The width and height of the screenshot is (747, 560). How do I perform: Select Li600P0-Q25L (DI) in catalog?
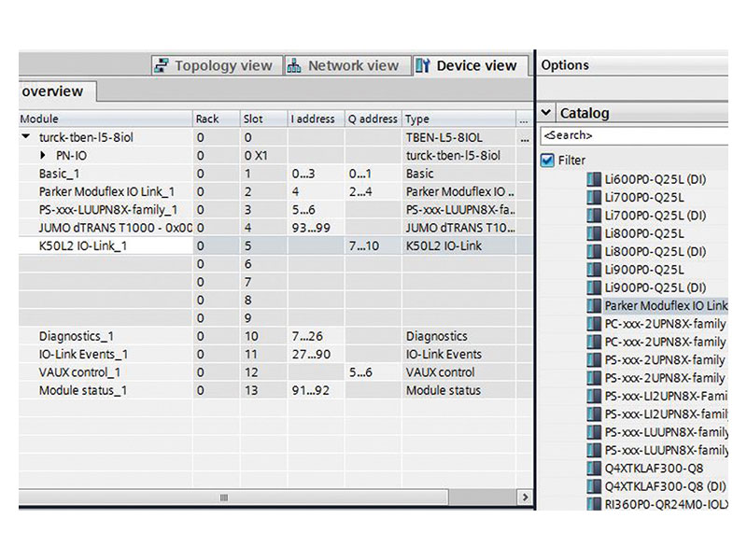click(x=655, y=179)
